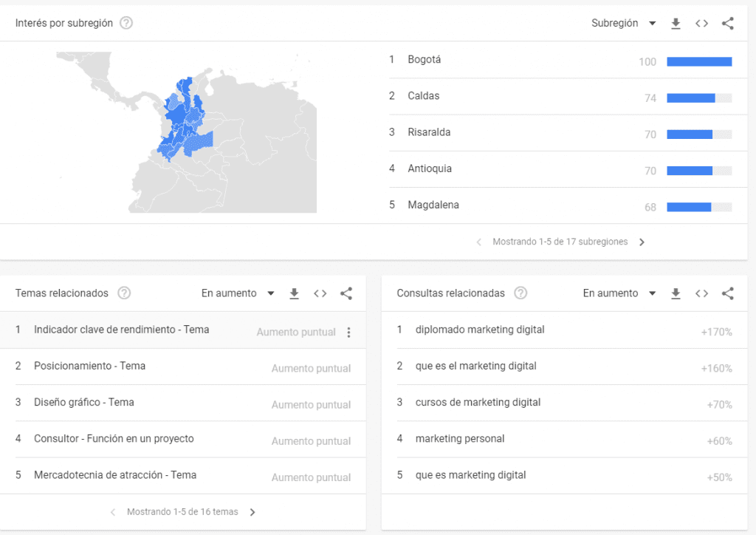
Task: Open En aumento dropdown in Temas relacionados
Action: click(x=238, y=293)
